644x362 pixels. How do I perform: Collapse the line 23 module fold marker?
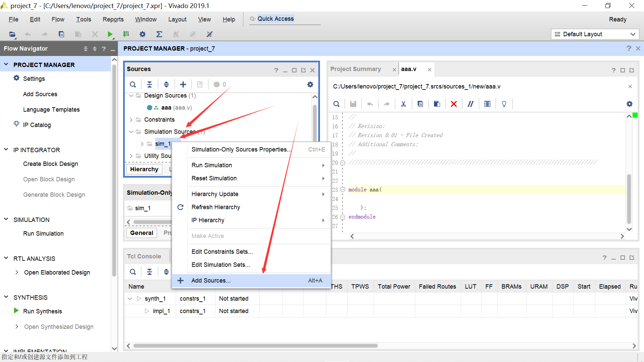pos(342,189)
